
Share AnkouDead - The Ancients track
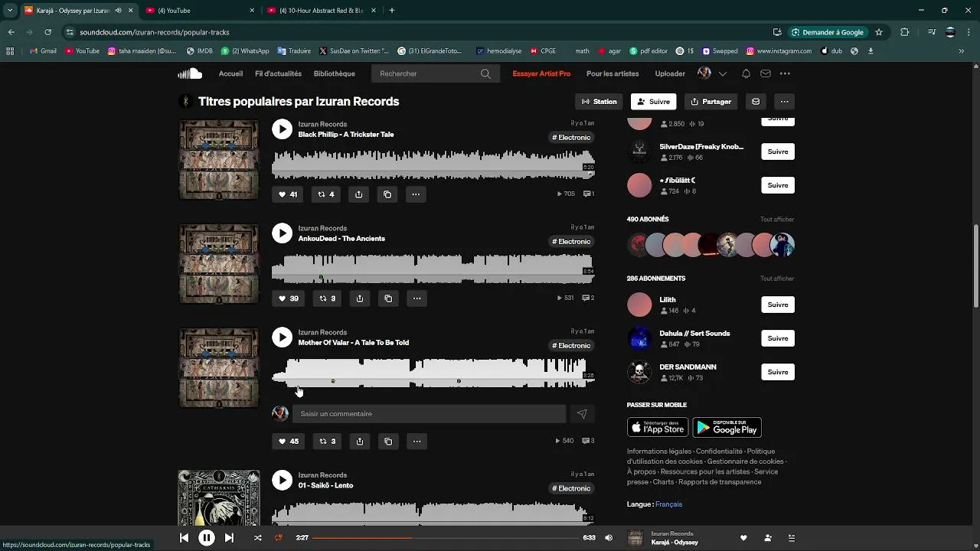360,298
